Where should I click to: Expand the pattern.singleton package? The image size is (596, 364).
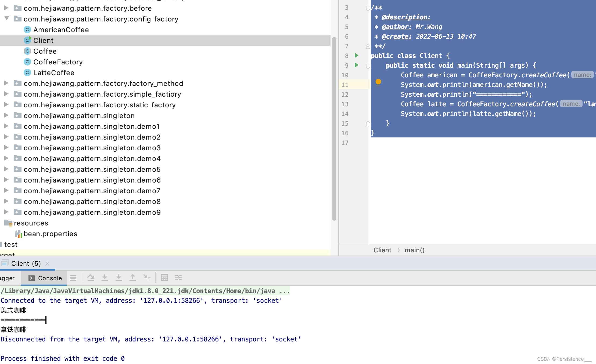[x=6, y=115]
